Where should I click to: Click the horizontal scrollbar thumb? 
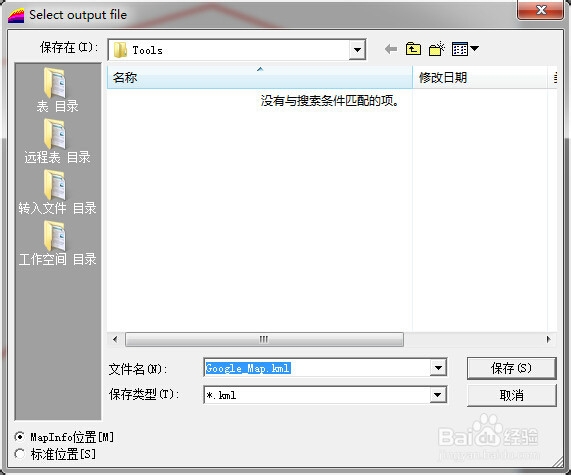pyautogui.click(x=264, y=339)
